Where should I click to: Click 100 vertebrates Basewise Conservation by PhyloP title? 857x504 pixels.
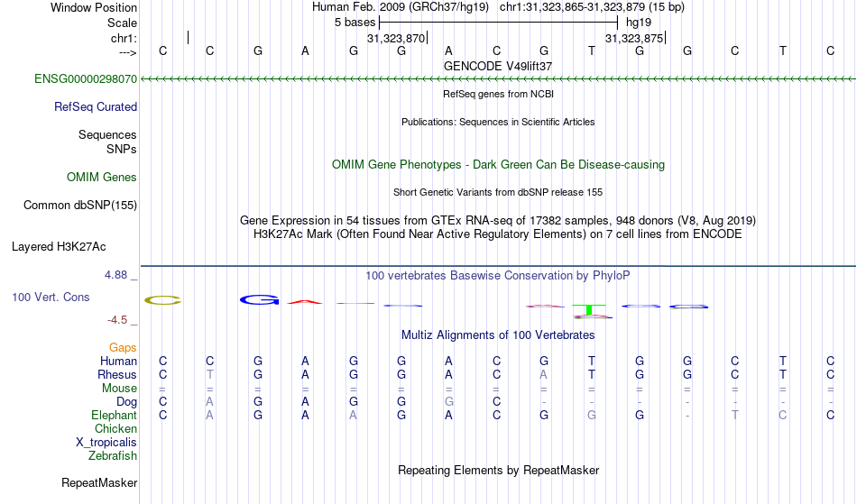click(x=498, y=275)
